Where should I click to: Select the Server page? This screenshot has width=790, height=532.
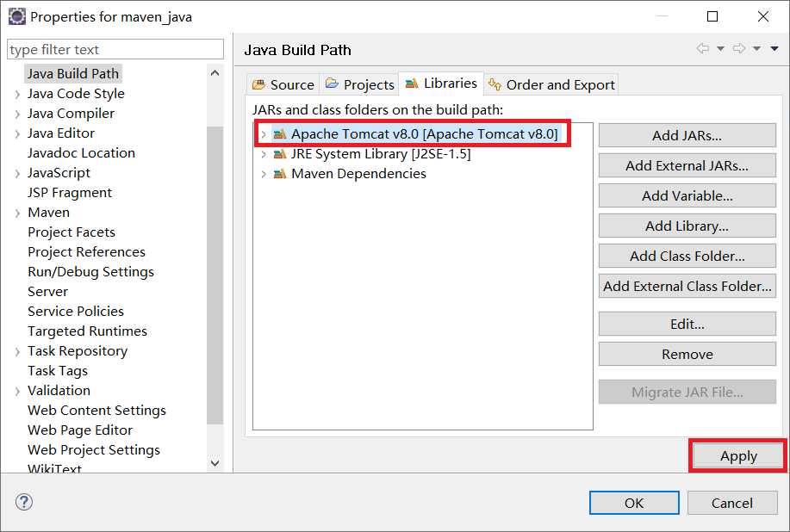pyautogui.click(x=48, y=292)
